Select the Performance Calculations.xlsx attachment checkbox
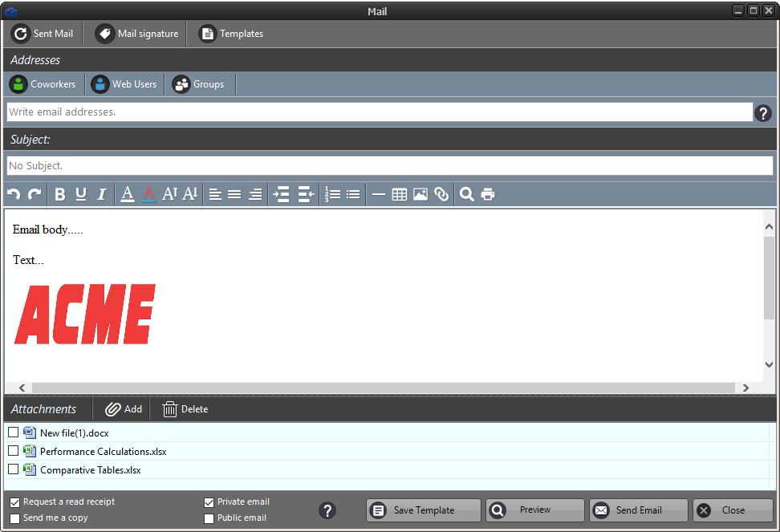This screenshot has height=532, width=780. [14, 451]
